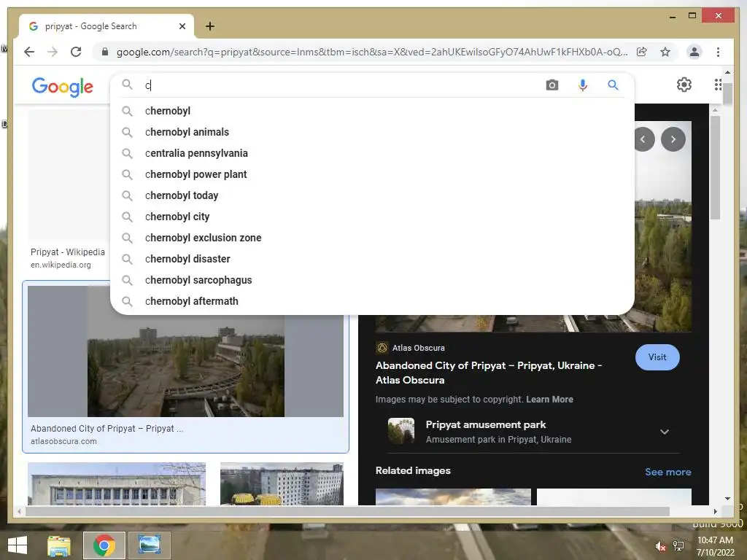Select the 'chernobyl' suggestion
The image size is (747, 560).
point(372,111)
